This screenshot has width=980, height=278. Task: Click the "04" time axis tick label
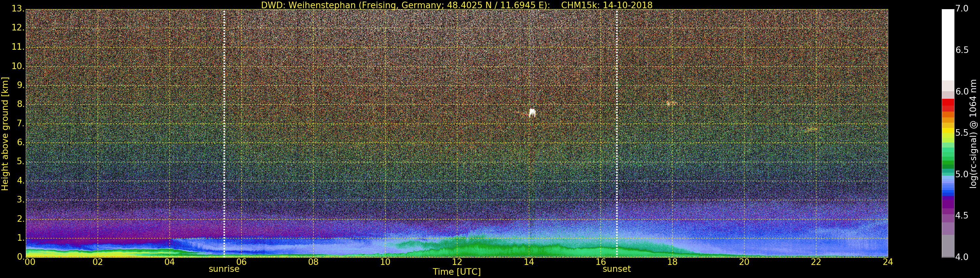click(x=170, y=262)
